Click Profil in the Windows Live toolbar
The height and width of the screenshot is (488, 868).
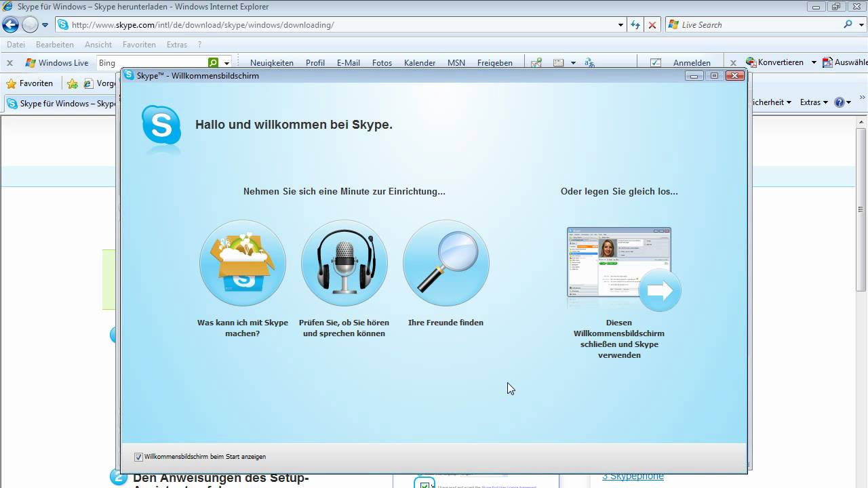315,62
